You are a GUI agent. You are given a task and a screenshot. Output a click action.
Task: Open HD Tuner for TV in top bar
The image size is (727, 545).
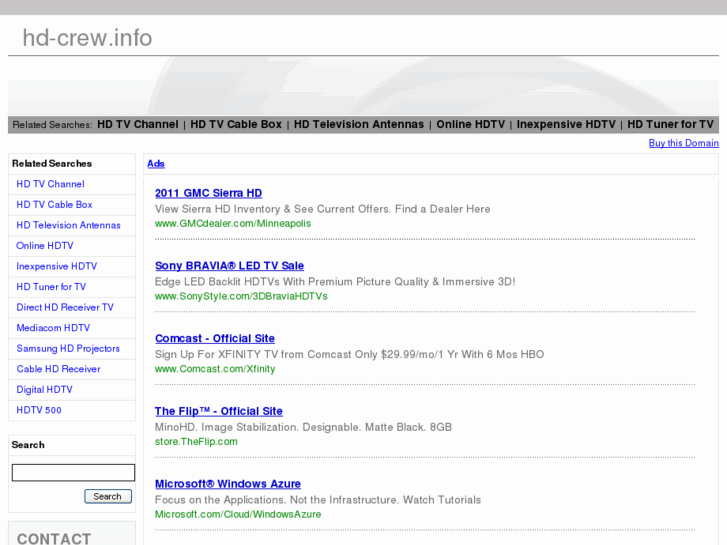point(670,124)
